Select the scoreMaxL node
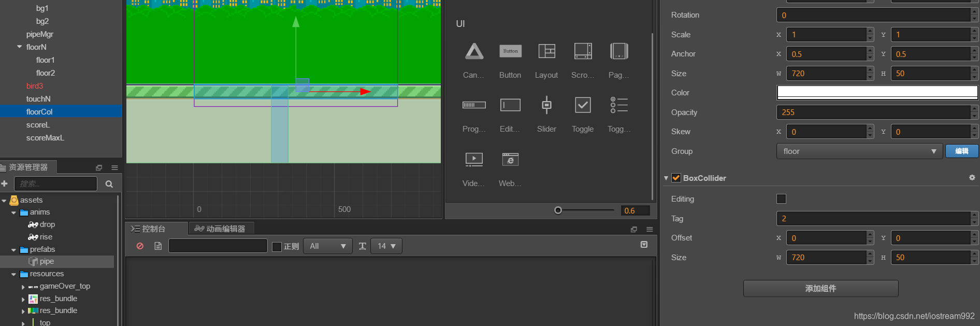Image resolution: width=980 pixels, height=326 pixels. (x=45, y=138)
